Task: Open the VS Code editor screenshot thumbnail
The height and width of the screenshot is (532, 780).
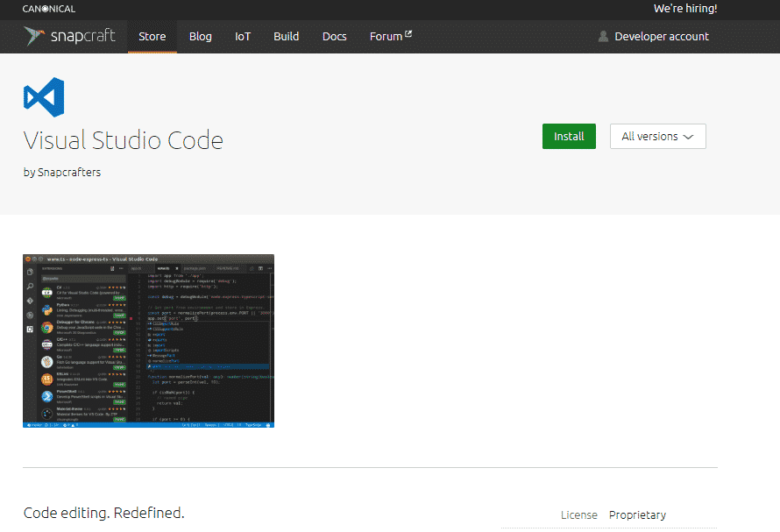Action: point(148,341)
